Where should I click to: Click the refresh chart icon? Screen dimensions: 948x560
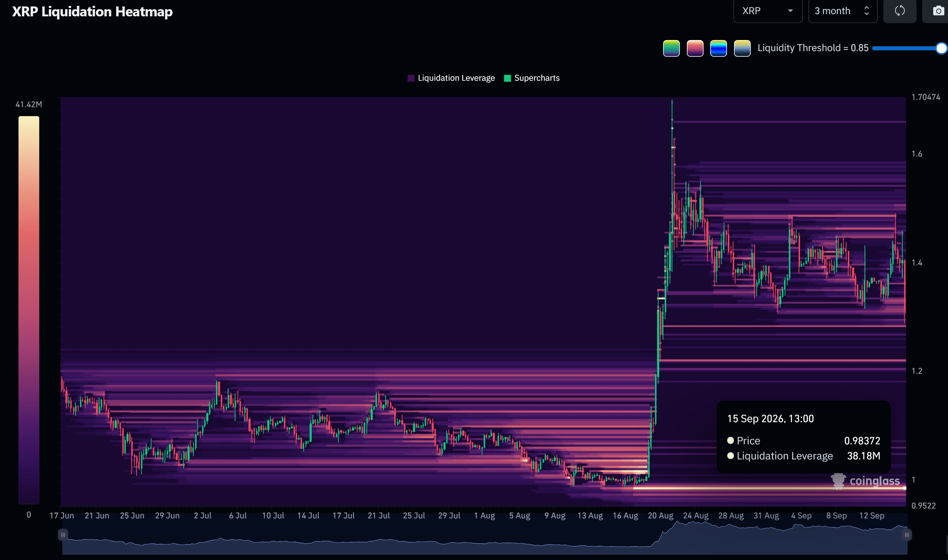(x=900, y=11)
